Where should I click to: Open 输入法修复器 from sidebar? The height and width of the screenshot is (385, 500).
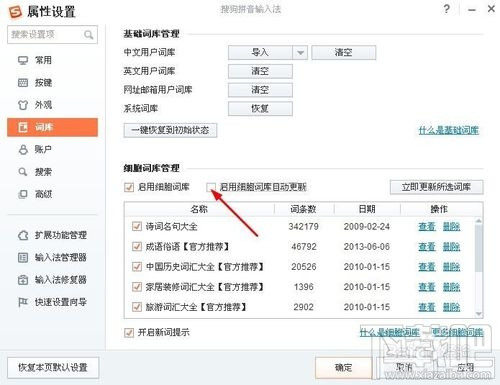pos(52,280)
